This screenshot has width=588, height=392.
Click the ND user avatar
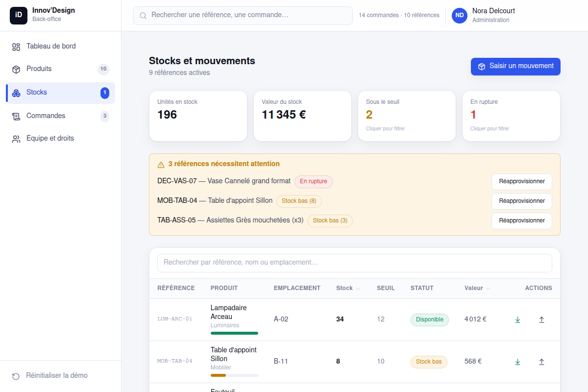(x=460, y=16)
